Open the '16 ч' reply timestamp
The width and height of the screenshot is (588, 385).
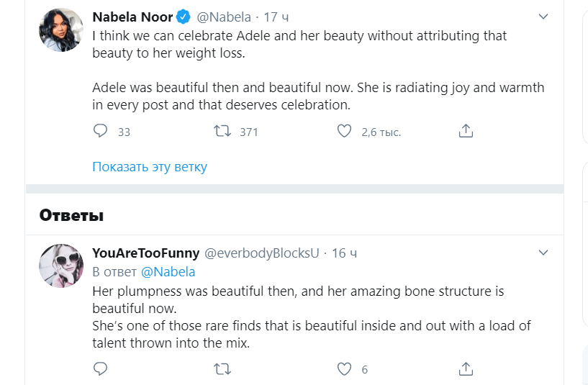[344, 253]
